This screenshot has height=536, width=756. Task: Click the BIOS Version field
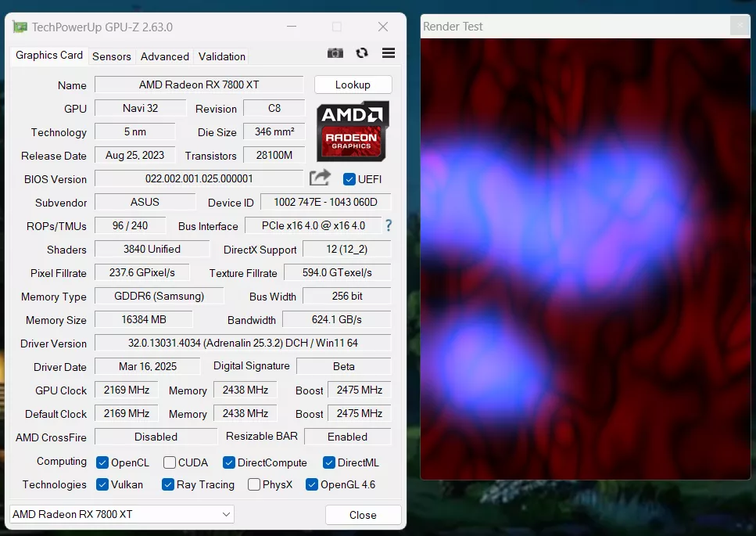199,179
